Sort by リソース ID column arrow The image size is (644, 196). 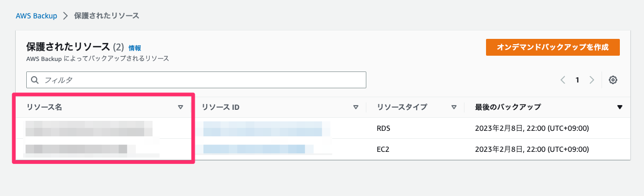(x=356, y=107)
